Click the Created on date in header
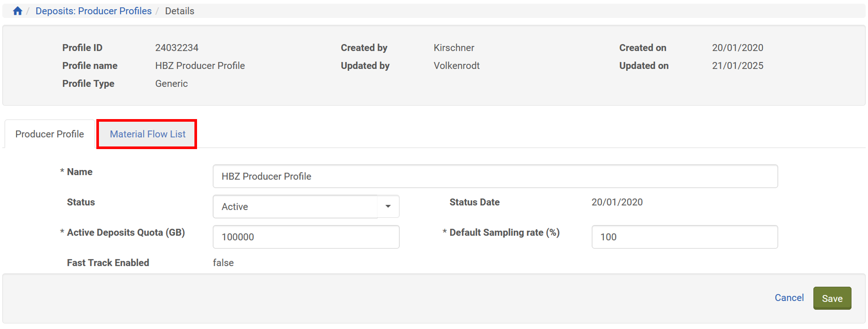The width and height of the screenshot is (868, 329). tap(737, 48)
